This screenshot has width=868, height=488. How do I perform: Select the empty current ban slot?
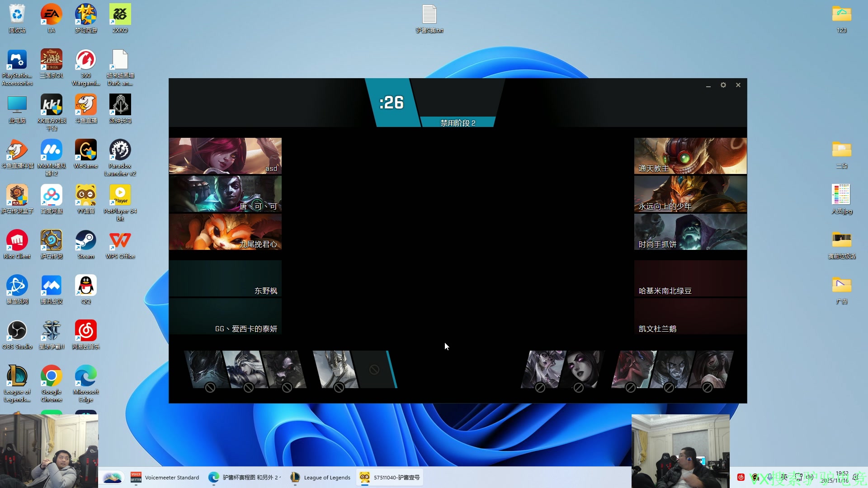pyautogui.click(x=373, y=370)
